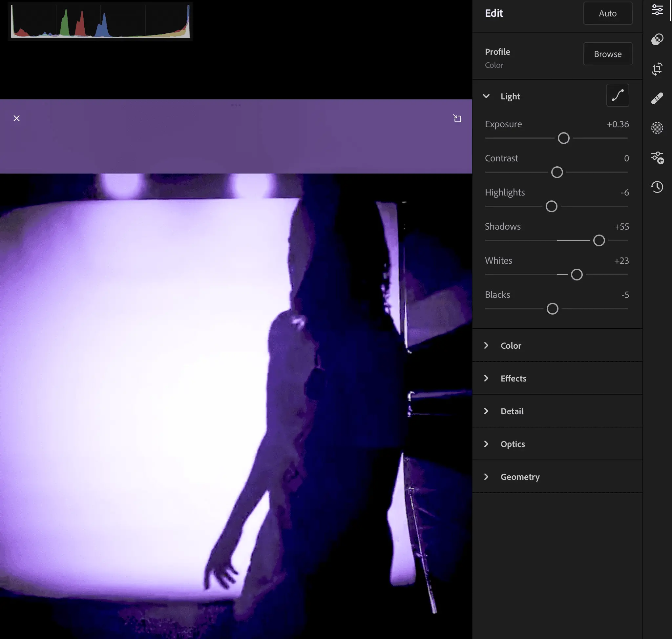The width and height of the screenshot is (672, 639).
Task: Click the detach panel arrow icon
Action: coord(457,118)
